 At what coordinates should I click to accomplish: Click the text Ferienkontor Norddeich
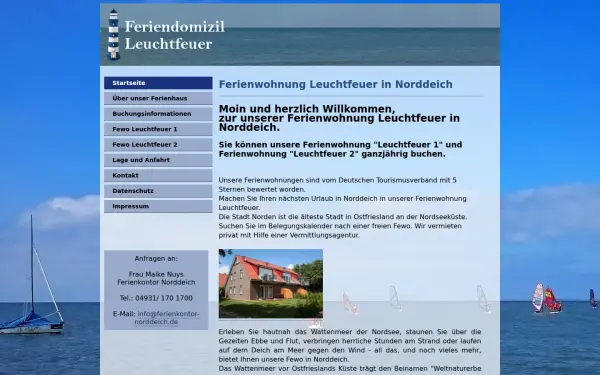pyautogui.click(x=156, y=282)
